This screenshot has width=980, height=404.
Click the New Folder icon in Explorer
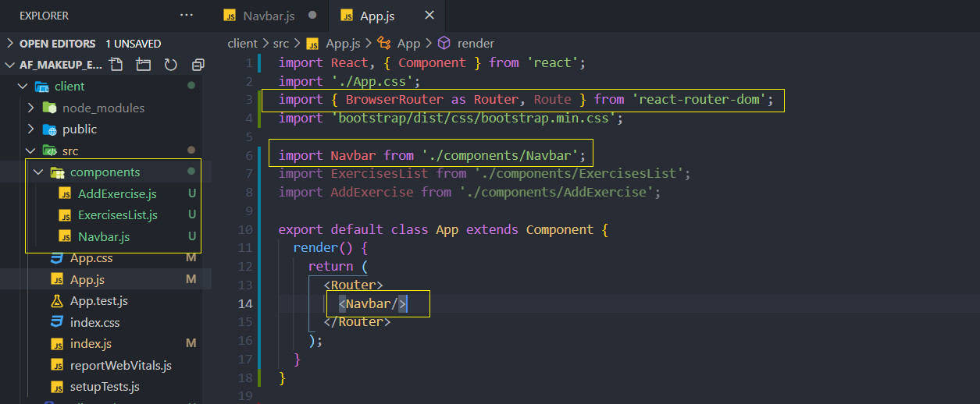click(143, 65)
